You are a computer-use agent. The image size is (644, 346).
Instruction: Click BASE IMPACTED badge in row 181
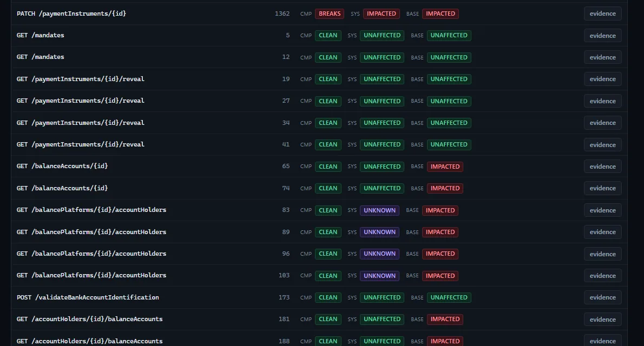tap(445, 320)
